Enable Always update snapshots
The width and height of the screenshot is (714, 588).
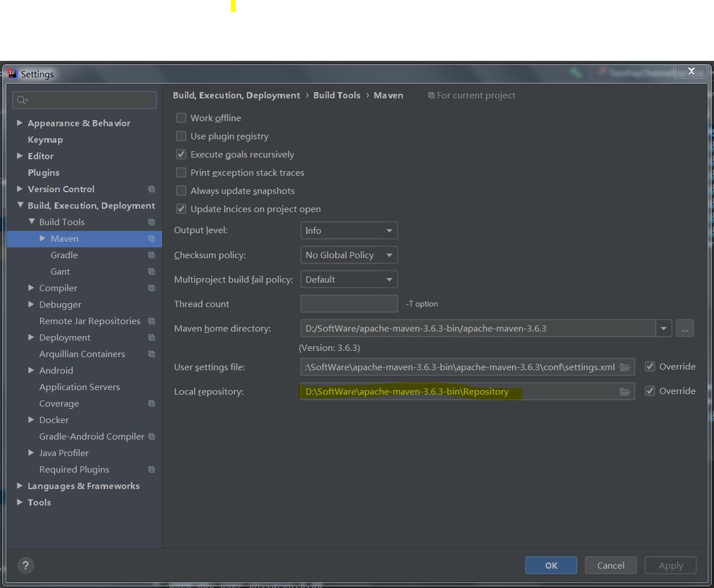pos(181,191)
